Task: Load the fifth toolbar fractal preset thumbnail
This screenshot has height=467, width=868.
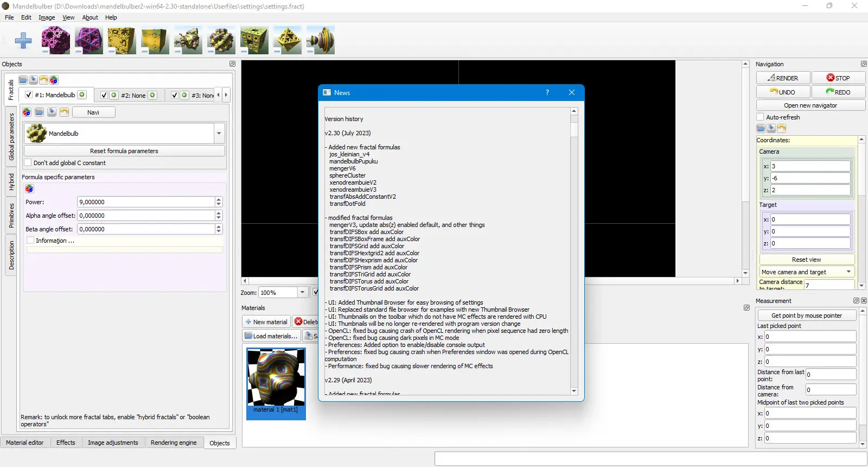Action: click(x=188, y=40)
